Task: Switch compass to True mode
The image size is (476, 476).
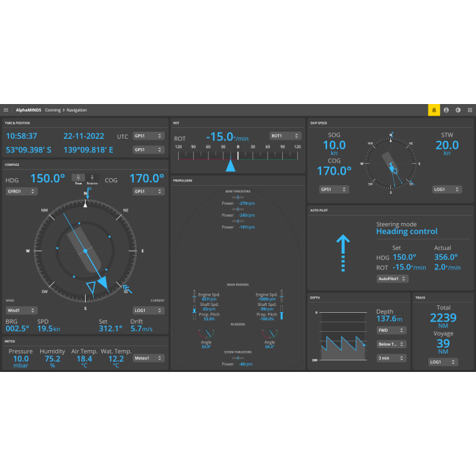Action: tap(78, 180)
